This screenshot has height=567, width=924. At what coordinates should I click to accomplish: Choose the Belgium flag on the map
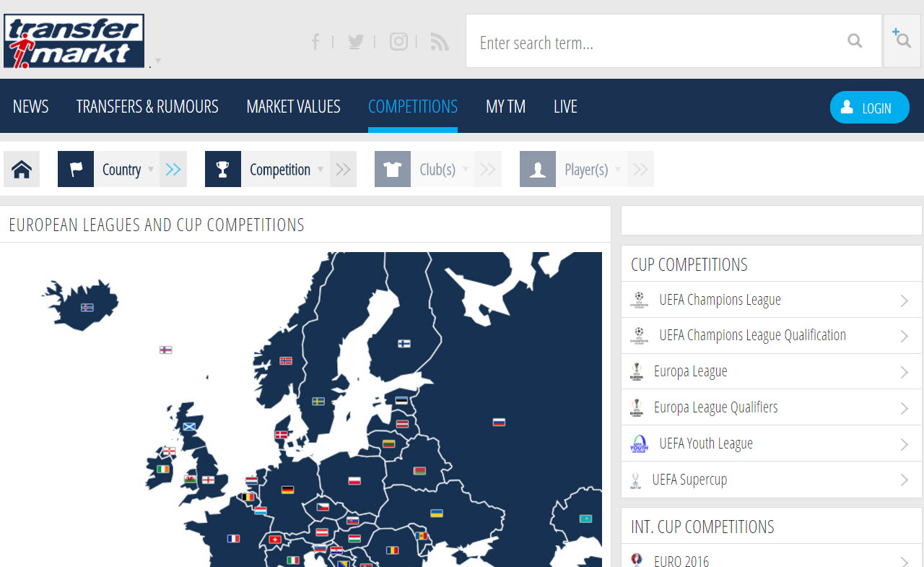click(x=249, y=497)
